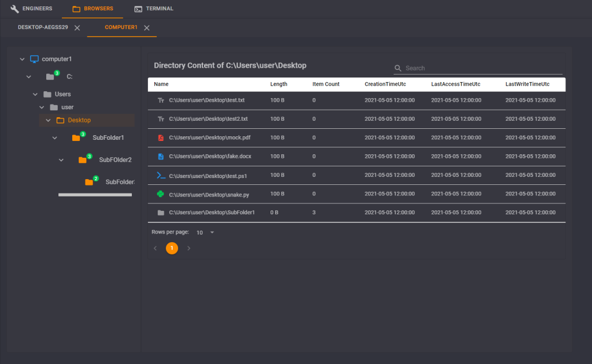This screenshot has height=364, width=592.
Task: Click the next page arrow button
Action: [188, 248]
